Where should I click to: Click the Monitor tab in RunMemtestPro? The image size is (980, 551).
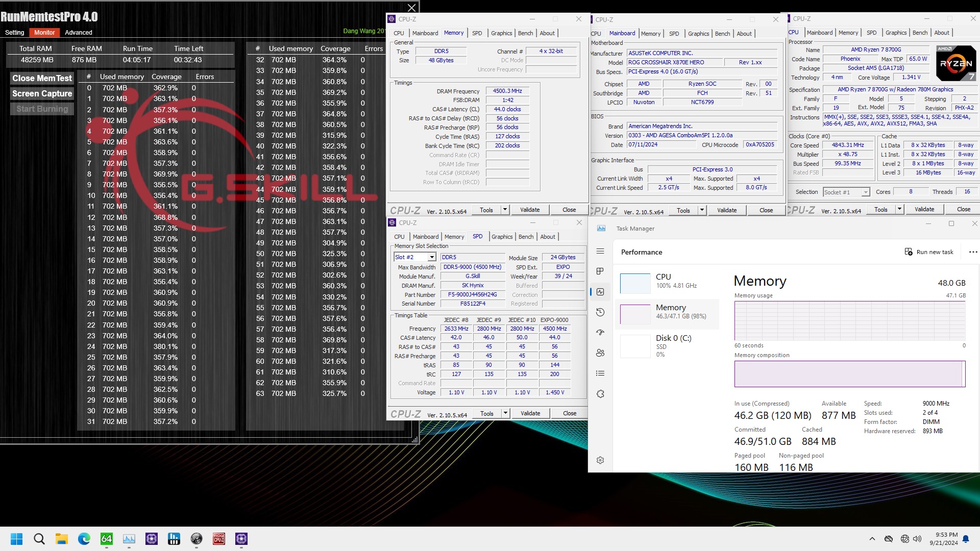[44, 32]
